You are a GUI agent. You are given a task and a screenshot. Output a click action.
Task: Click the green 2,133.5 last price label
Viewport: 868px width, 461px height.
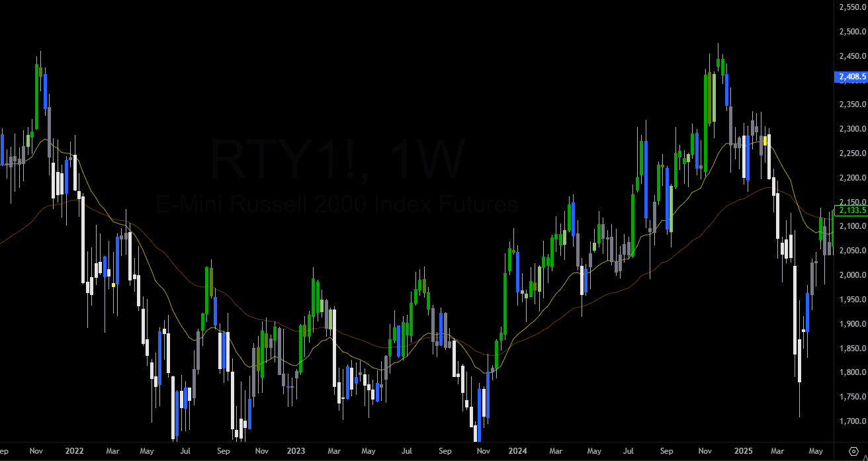tap(851, 210)
